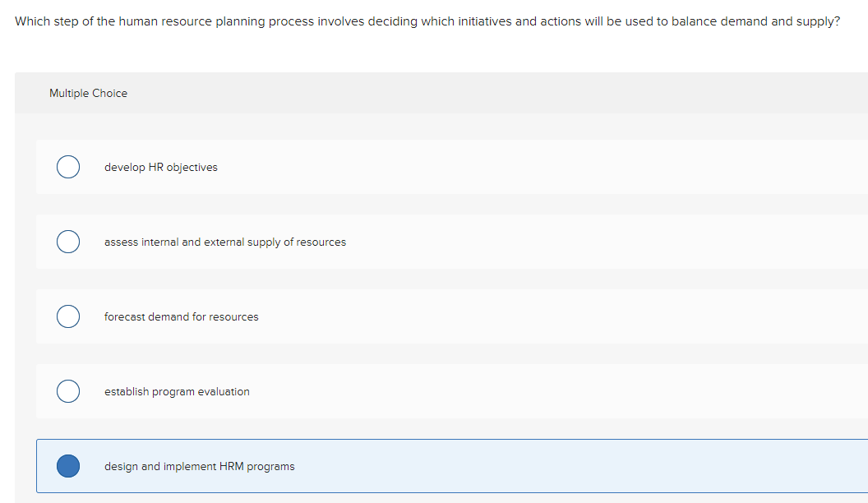The height and width of the screenshot is (503, 868).
Task: Click the Multiple Choice header label
Action: (88, 93)
